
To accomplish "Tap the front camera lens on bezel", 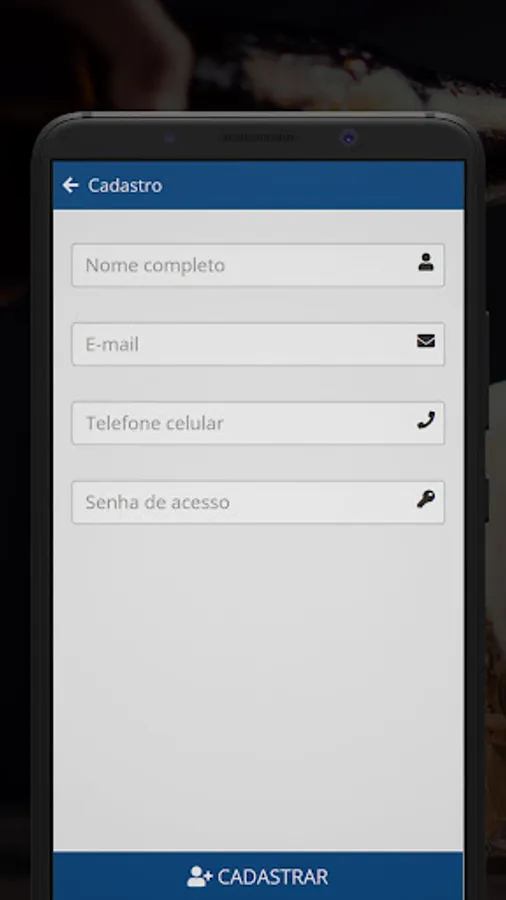I will point(348,138).
